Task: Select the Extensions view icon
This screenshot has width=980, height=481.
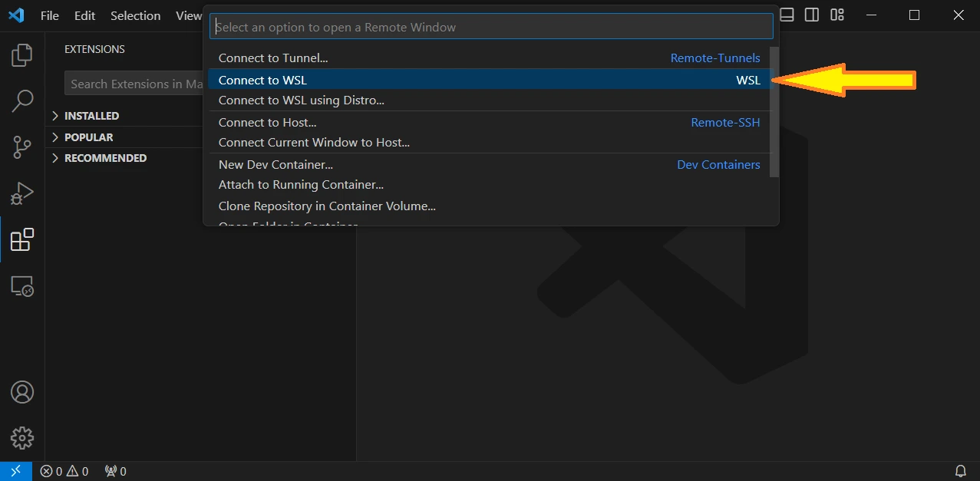Action: coord(22,239)
